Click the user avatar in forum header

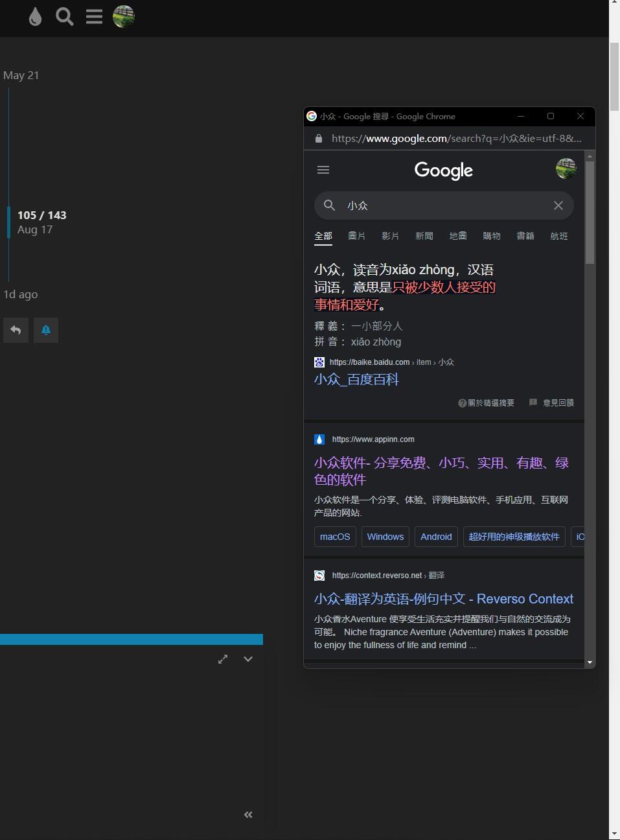tap(124, 17)
